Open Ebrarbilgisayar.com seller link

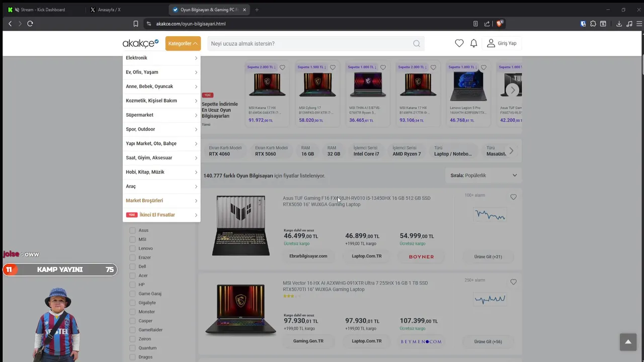point(308,256)
